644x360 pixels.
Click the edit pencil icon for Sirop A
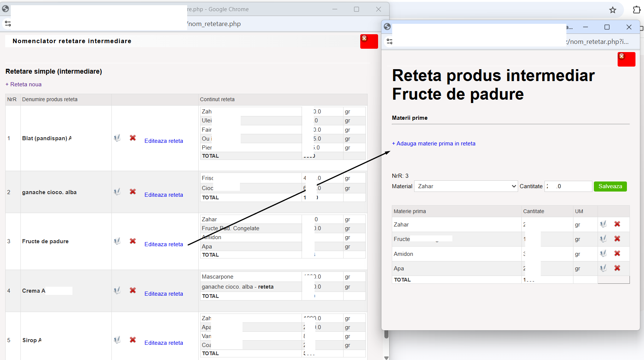(117, 340)
